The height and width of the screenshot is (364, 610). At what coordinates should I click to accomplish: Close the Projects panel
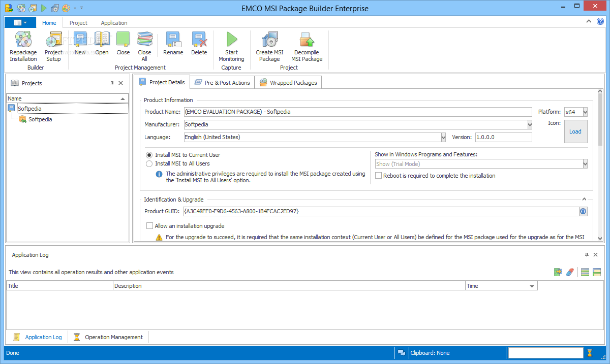click(121, 83)
